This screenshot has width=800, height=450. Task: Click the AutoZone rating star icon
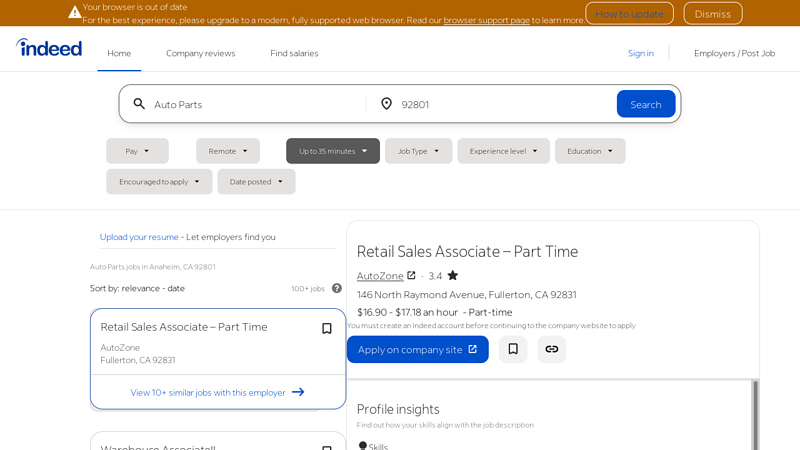[453, 276]
